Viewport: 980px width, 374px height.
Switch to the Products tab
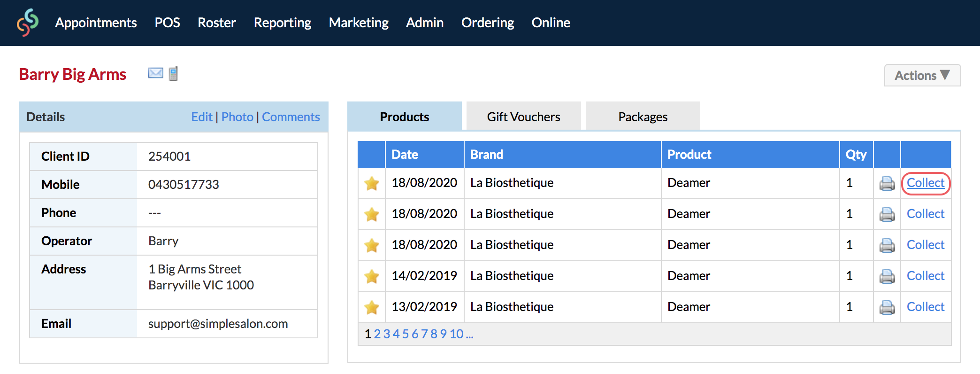coord(405,117)
